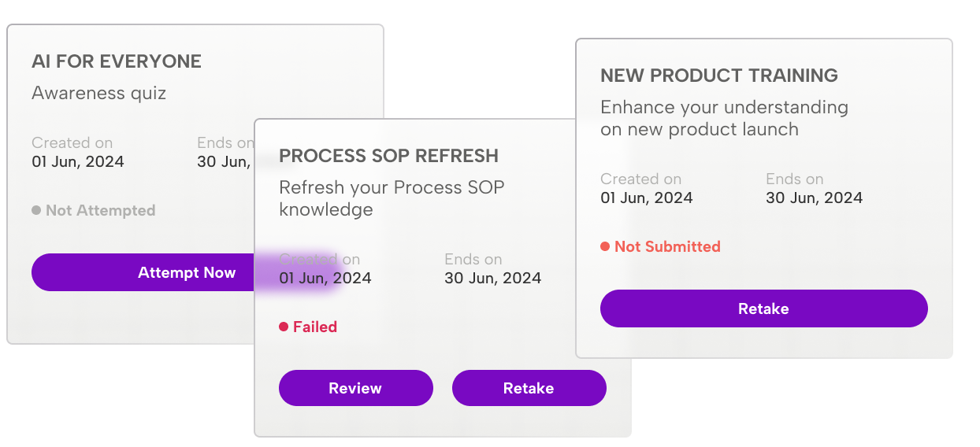Click the Not Submitted status label
This screenshot has width=980, height=447.
click(x=667, y=246)
